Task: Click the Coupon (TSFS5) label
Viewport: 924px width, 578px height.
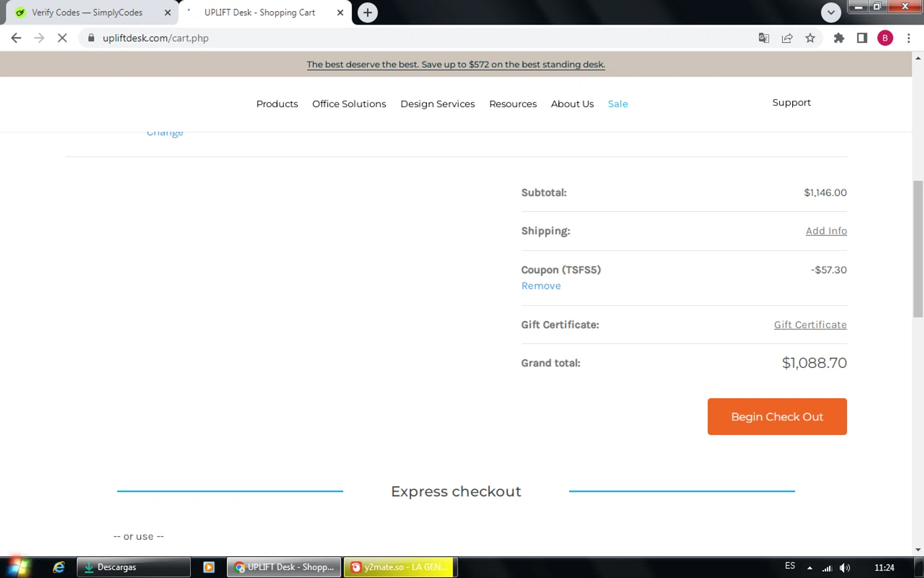Action: click(x=561, y=270)
